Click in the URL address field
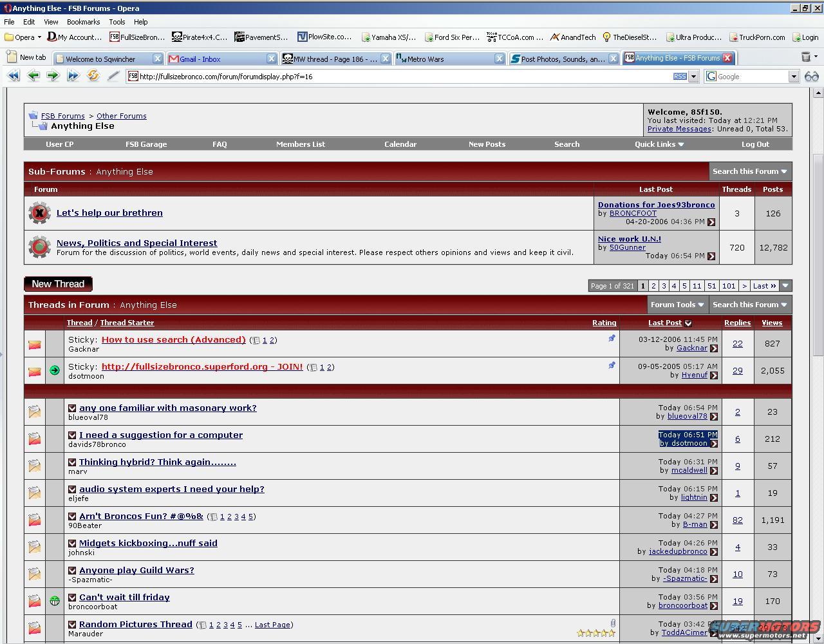Viewport: 824px width, 644px height. click(x=399, y=77)
